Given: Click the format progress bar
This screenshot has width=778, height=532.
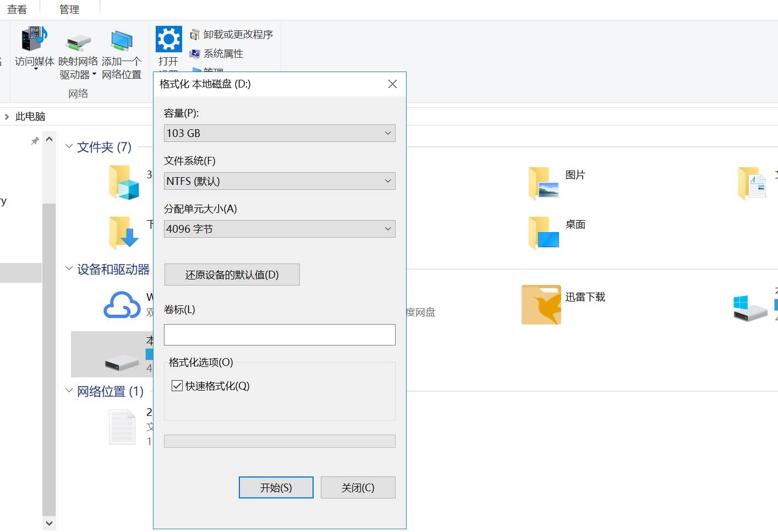Looking at the screenshot, I should click(280, 441).
